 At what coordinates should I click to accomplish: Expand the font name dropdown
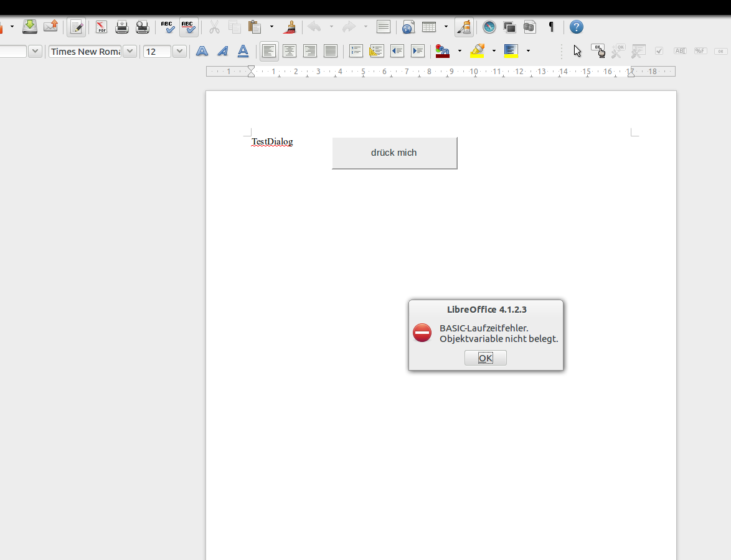(130, 51)
